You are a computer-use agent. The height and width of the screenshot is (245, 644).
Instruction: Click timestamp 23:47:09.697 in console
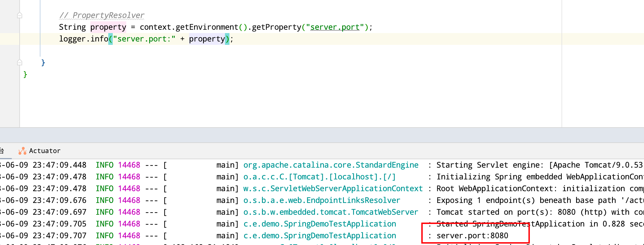click(59, 212)
